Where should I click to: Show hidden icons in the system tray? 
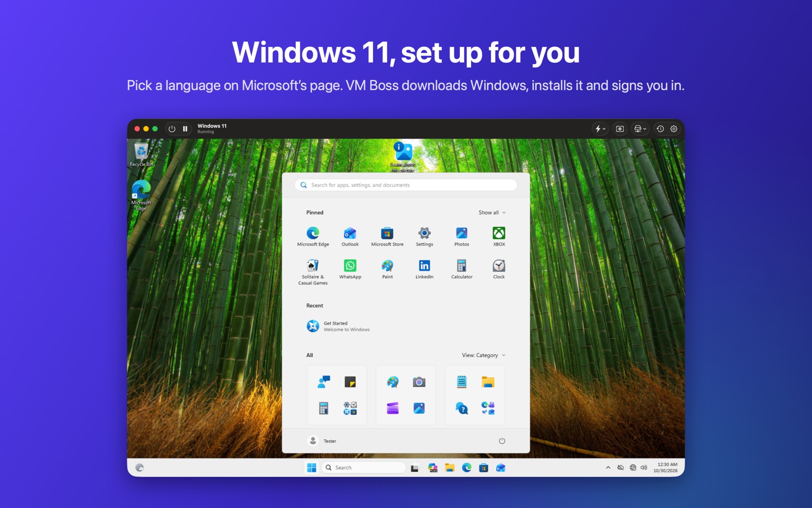[608, 468]
